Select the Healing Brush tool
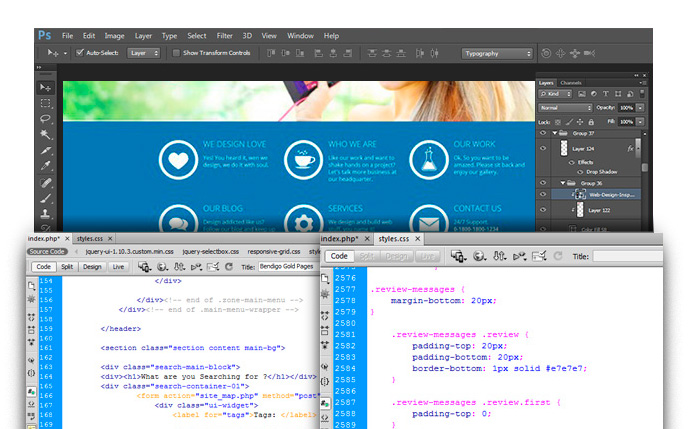 click(x=46, y=183)
